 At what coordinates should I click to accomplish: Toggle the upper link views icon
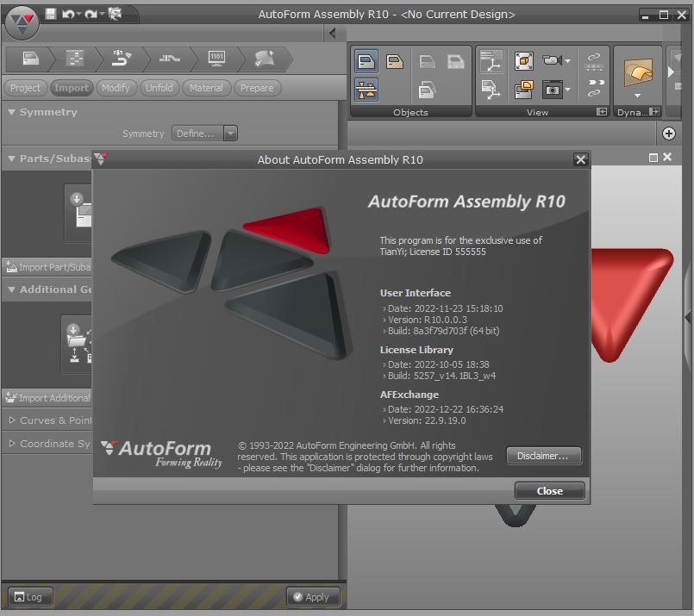pyautogui.click(x=594, y=61)
